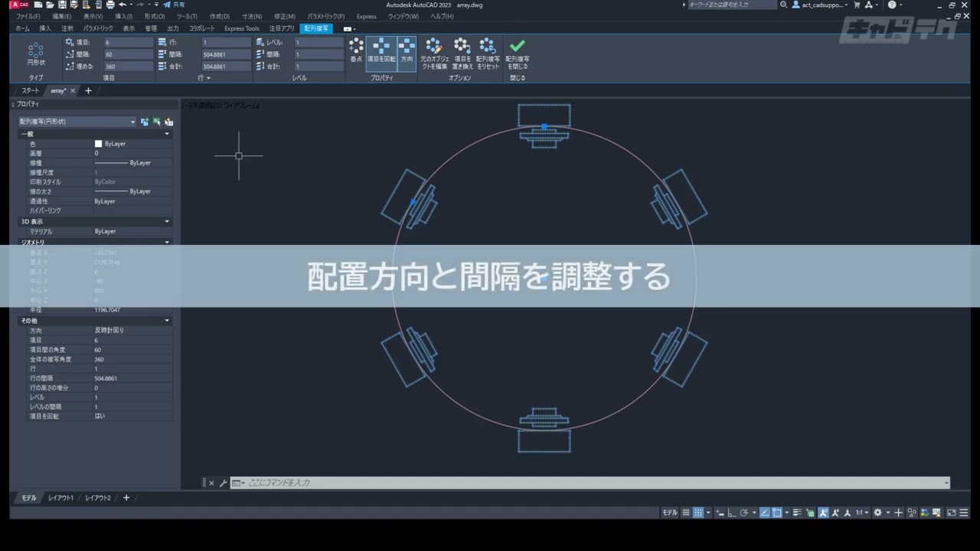Image resolution: width=980 pixels, height=551 pixels.
Task: Collapse the その他 properties section
Action: pyautogui.click(x=167, y=321)
